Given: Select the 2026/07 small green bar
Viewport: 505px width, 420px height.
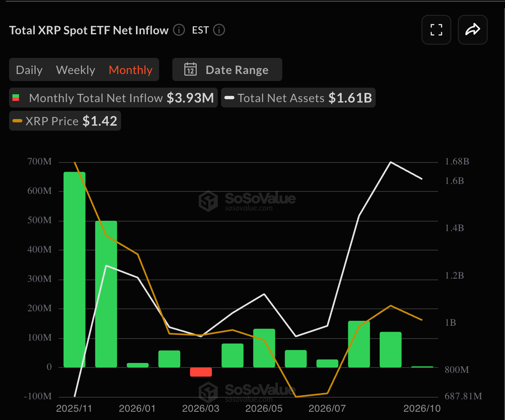Looking at the screenshot, I should (327, 363).
